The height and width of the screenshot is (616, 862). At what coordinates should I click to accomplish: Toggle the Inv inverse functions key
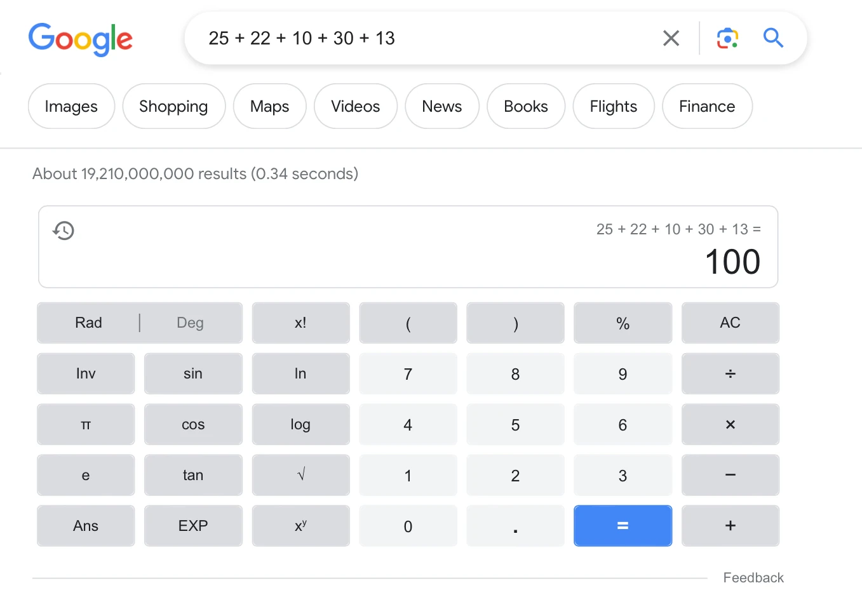[86, 373]
